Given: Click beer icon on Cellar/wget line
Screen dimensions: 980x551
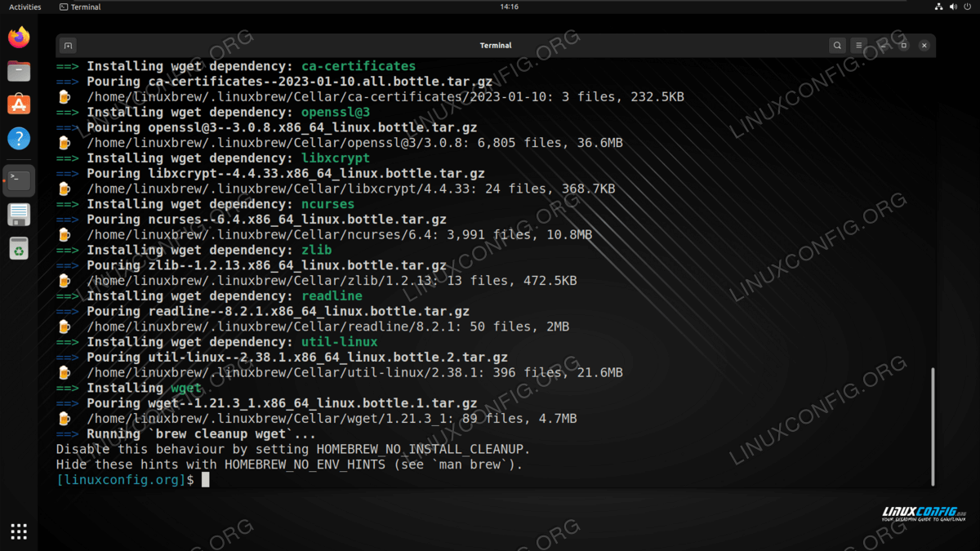Looking at the screenshot, I should (x=65, y=419).
